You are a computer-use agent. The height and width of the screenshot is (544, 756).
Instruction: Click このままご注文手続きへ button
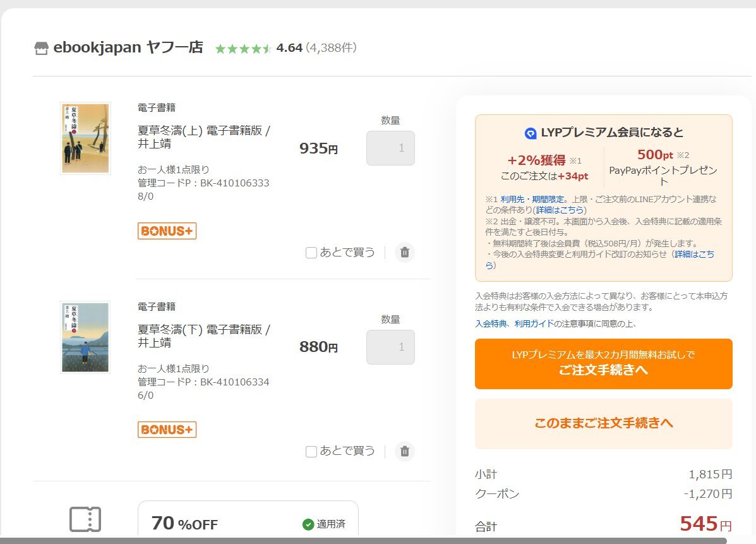[604, 424]
